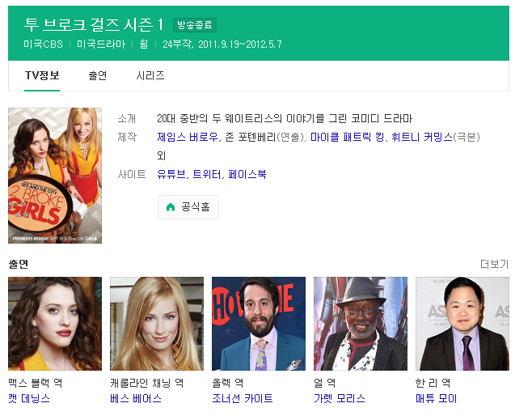Click the 미국드라마 genre text
Image resolution: width=532 pixels, height=416 pixels.
(x=101, y=45)
